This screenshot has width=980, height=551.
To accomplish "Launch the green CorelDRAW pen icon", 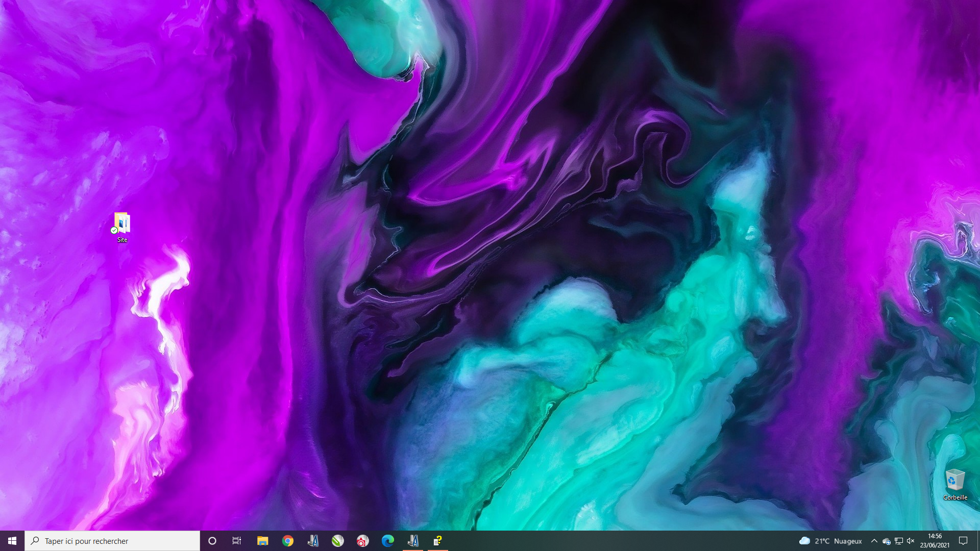I will click(338, 541).
